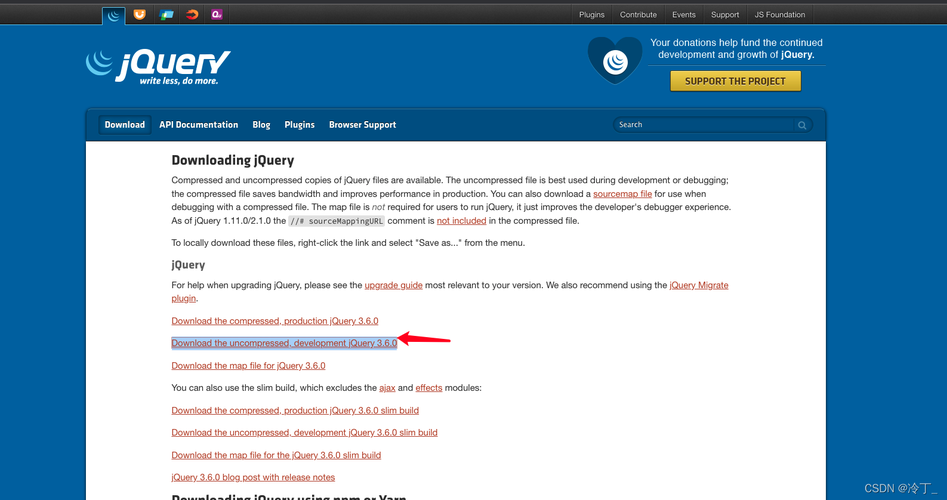The width and height of the screenshot is (947, 500).
Task: Click the jQuery logo in the header
Action: (158, 66)
